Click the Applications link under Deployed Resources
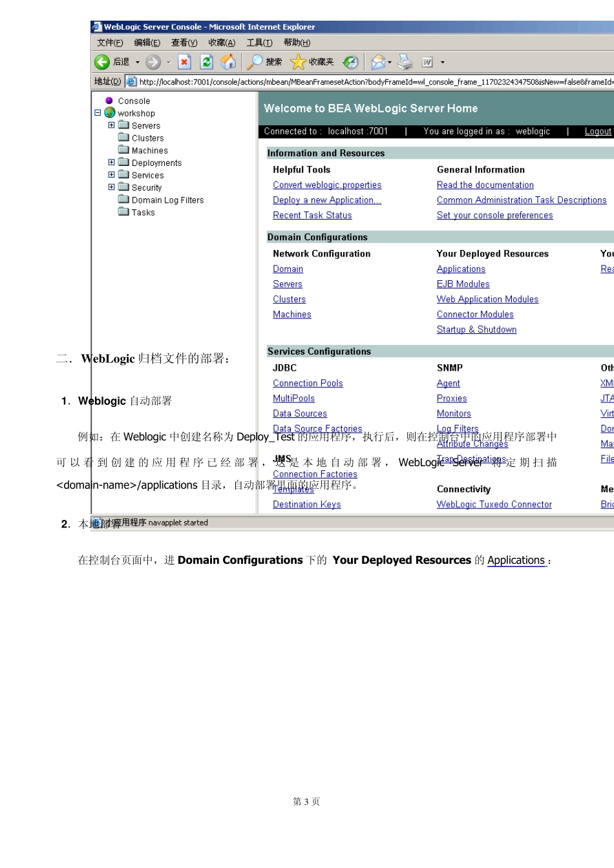Image resolution: width=614 pixels, height=868 pixels. [461, 269]
